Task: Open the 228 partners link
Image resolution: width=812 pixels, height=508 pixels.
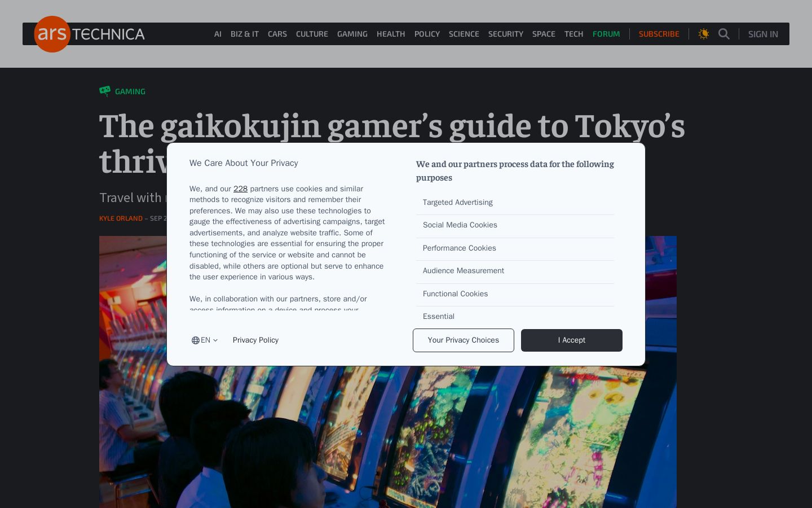Action: tap(240, 189)
